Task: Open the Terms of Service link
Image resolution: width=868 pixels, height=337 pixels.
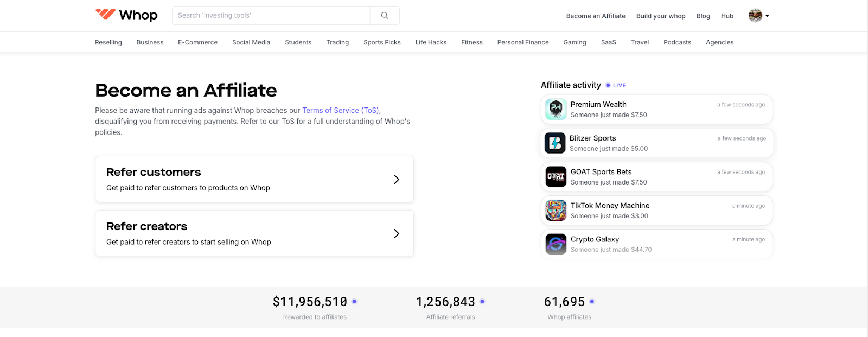Action: pos(340,110)
